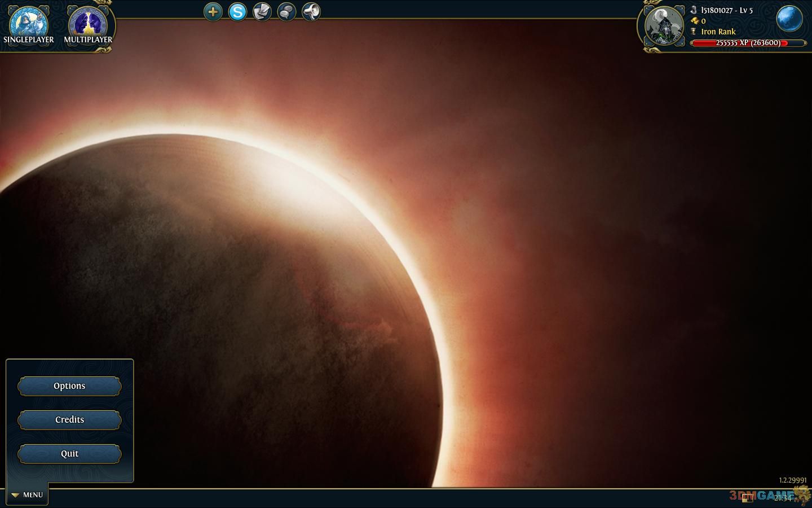Screen dimensions: 812x508
Task: Click the Iron Rank label
Action: [718, 32]
